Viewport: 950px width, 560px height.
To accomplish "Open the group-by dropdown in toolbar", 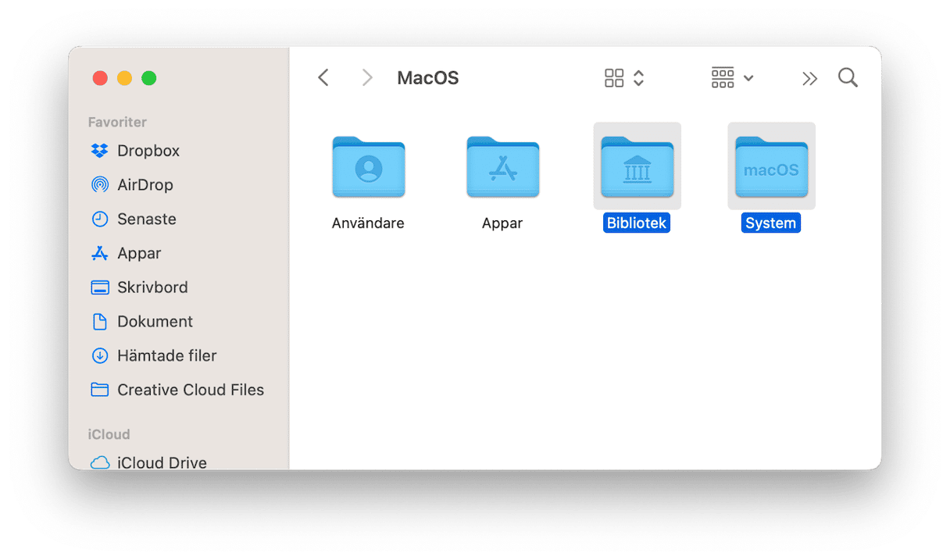I will pyautogui.click(x=732, y=78).
